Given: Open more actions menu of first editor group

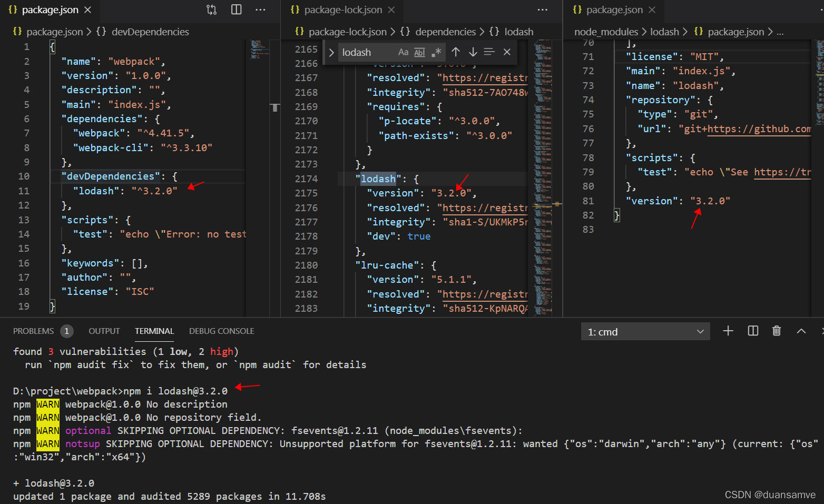Looking at the screenshot, I should [x=260, y=9].
